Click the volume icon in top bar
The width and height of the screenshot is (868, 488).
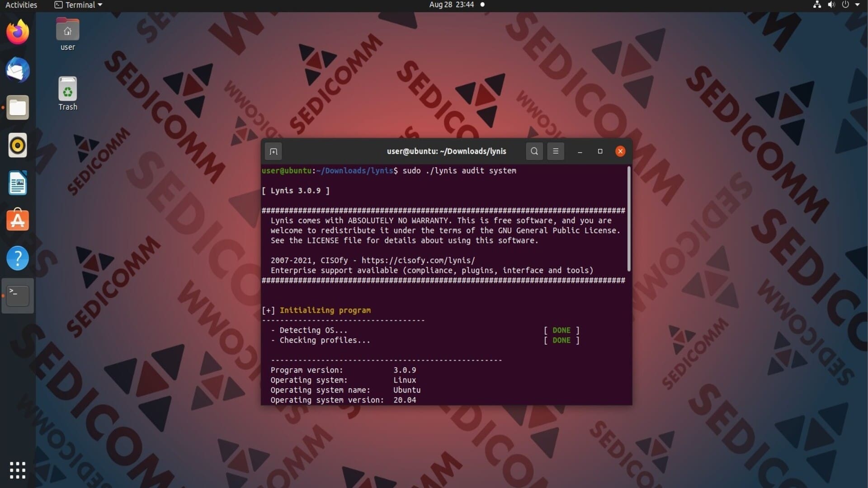(831, 5)
